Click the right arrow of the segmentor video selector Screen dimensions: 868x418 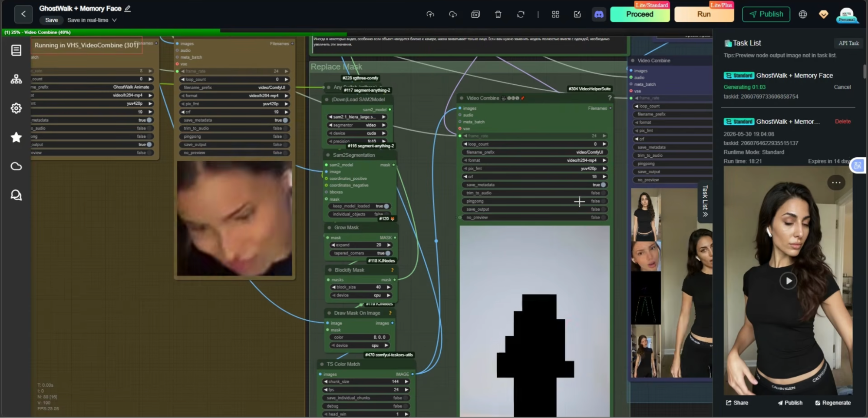(384, 125)
